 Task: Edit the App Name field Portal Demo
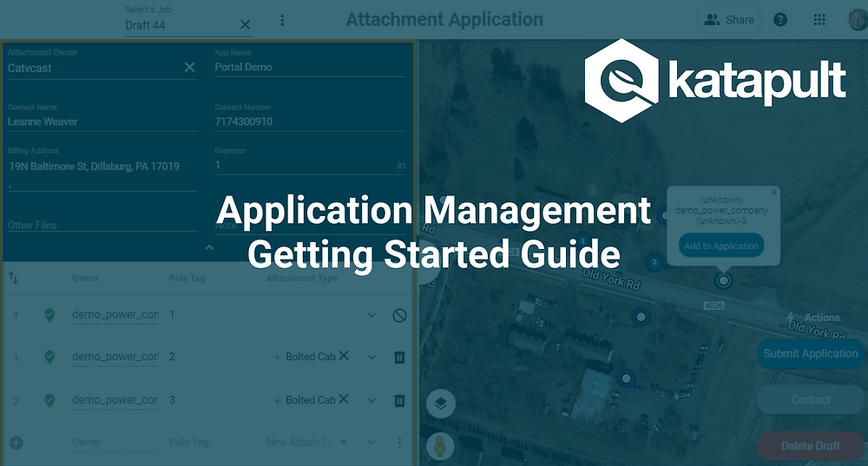pyautogui.click(x=310, y=68)
